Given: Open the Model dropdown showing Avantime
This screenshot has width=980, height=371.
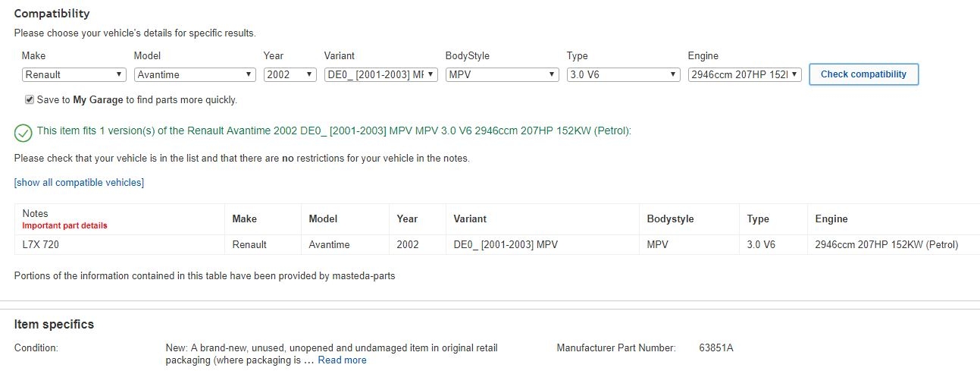Looking at the screenshot, I should [x=195, y=74].
